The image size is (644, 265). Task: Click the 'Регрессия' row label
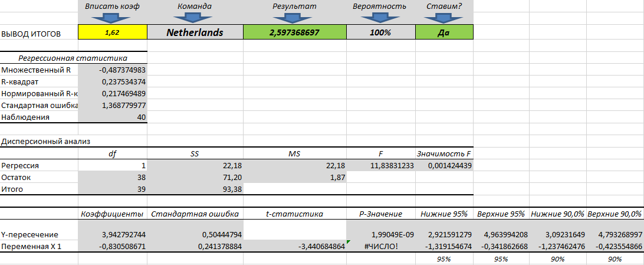(x=19, y=166)
